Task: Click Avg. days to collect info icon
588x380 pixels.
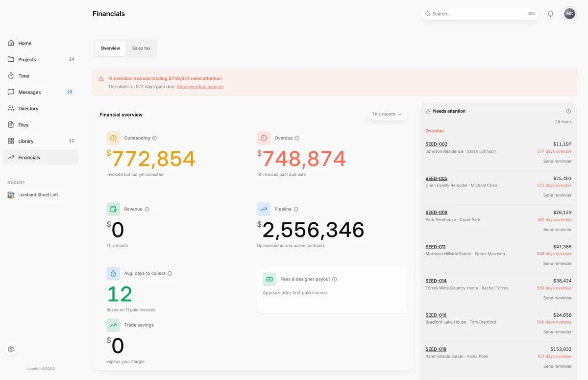Action: (170, 274)
